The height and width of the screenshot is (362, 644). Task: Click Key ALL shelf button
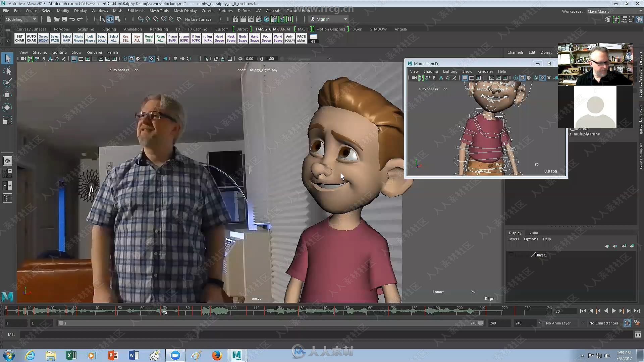tap(137, 38)
